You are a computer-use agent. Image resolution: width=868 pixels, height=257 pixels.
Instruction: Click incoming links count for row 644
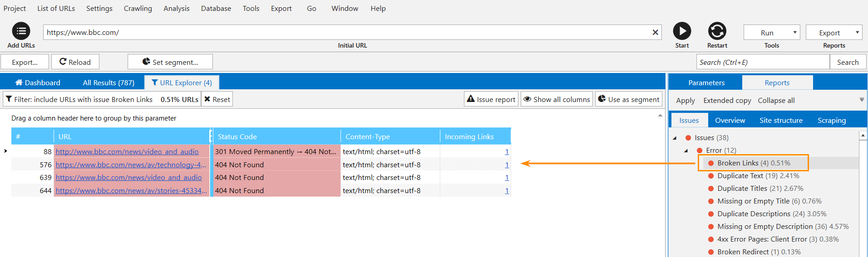[x=507, y=190]
